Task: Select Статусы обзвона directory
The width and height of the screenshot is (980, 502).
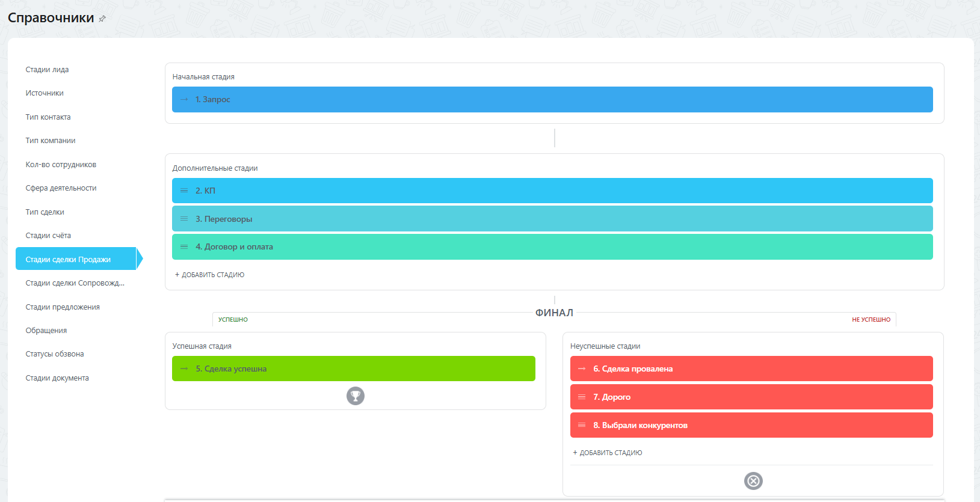Action: tap(55, 354)
